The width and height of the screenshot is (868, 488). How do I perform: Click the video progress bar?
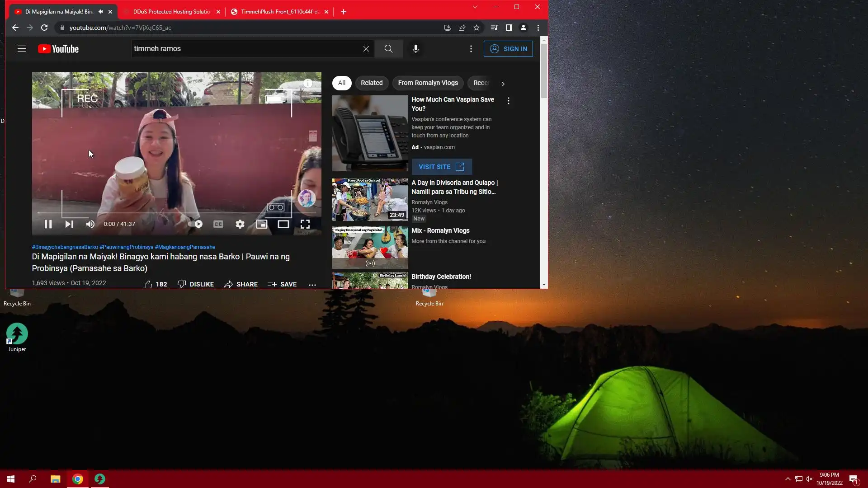tap(176, 212)
